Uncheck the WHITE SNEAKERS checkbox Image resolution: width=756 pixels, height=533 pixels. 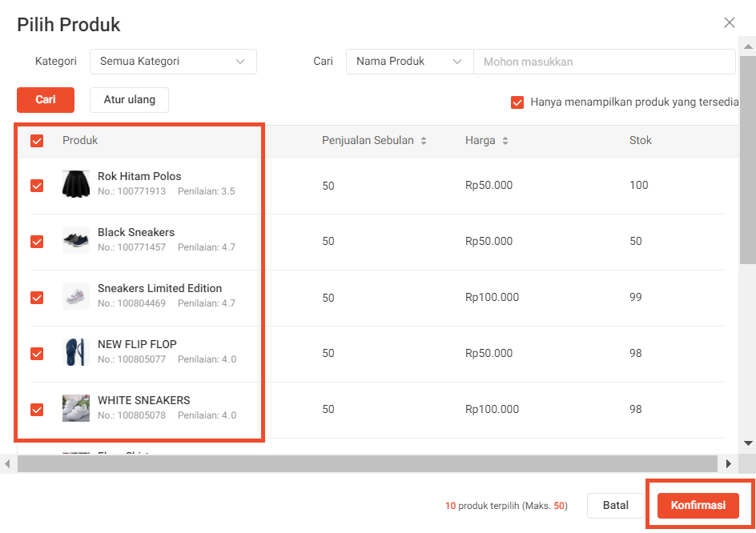37,409
